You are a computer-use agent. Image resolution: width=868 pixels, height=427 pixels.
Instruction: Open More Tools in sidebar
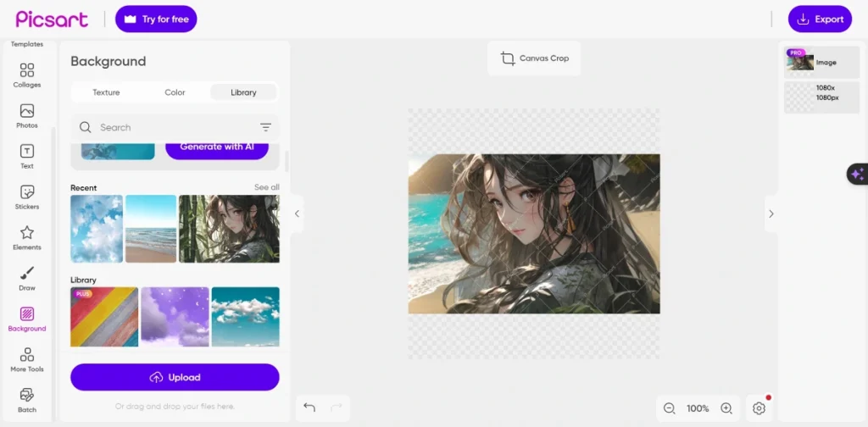[26, 359]
